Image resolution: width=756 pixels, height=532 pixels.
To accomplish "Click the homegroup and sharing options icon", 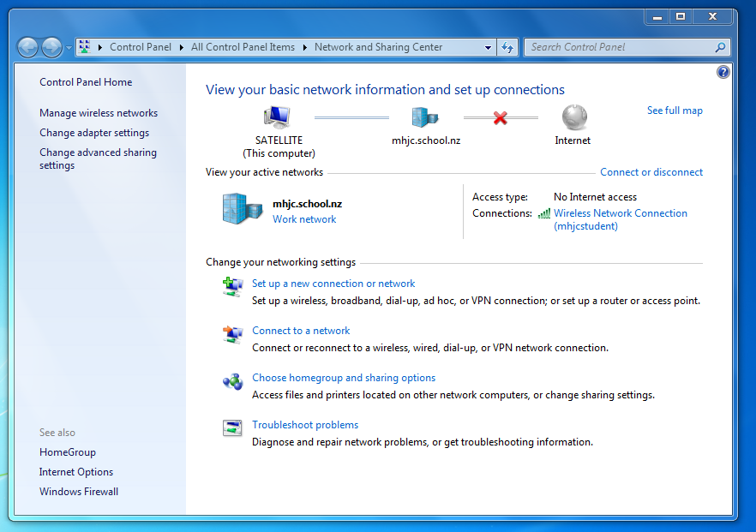I will [x=232, y=381].
